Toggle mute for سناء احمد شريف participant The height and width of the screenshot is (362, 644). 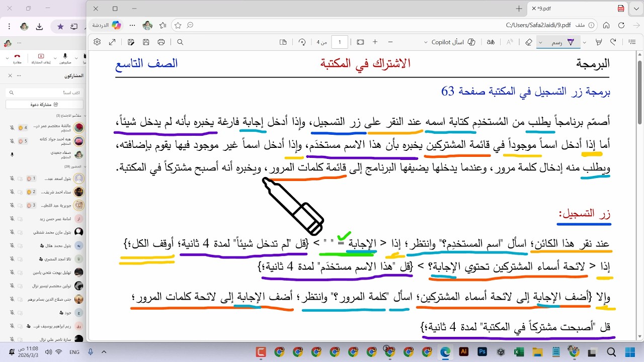[x=12, y=192]
